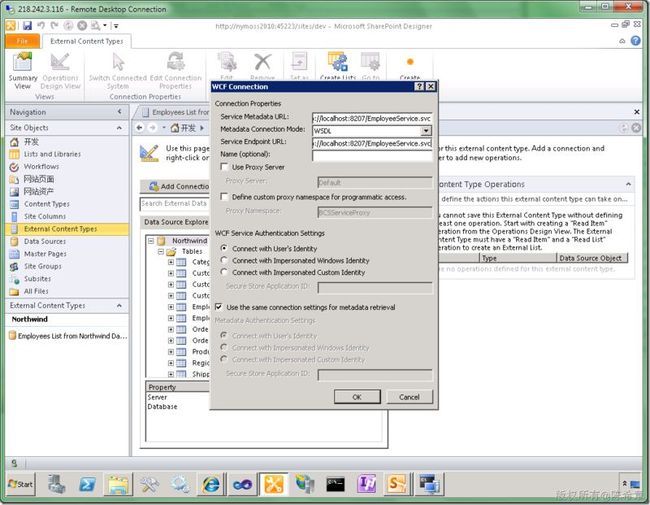The width and height of the screenshot is (650, 505).
Task: Collapse the Northwind tree node
Action: [151, 240]
